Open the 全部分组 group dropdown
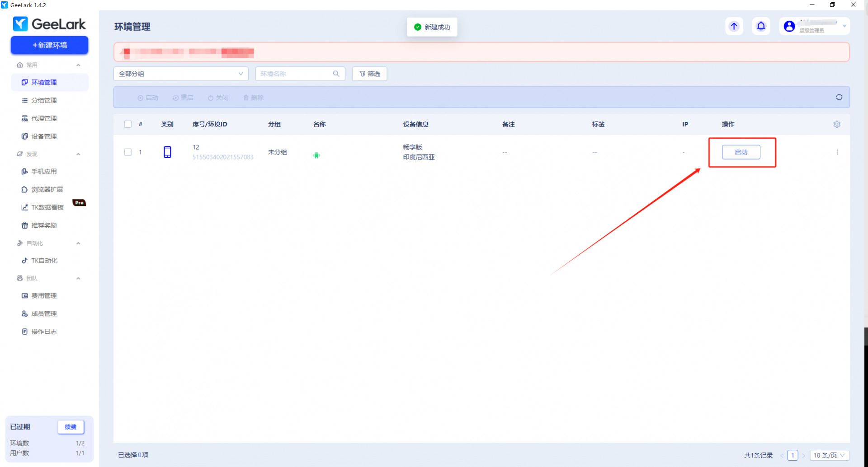868x467 pixels. tap(180, 74)
